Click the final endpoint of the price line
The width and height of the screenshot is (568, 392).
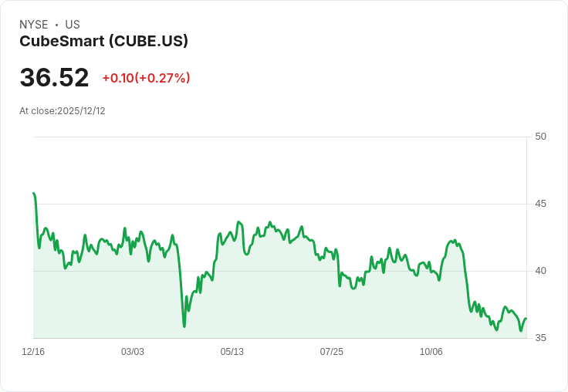pyautogui.click(x=526, y=319)
